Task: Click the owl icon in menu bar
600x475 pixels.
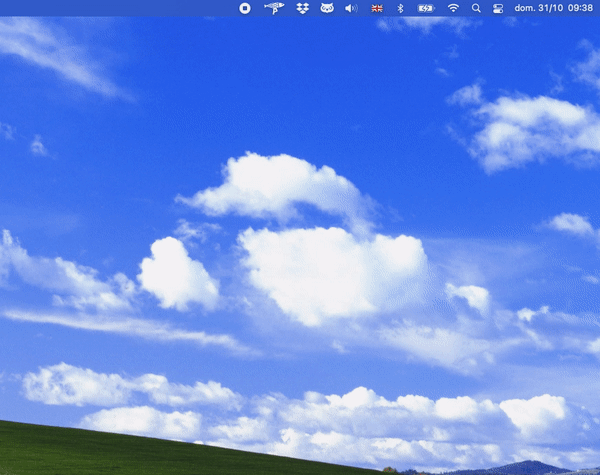Action: click(327, 8)
